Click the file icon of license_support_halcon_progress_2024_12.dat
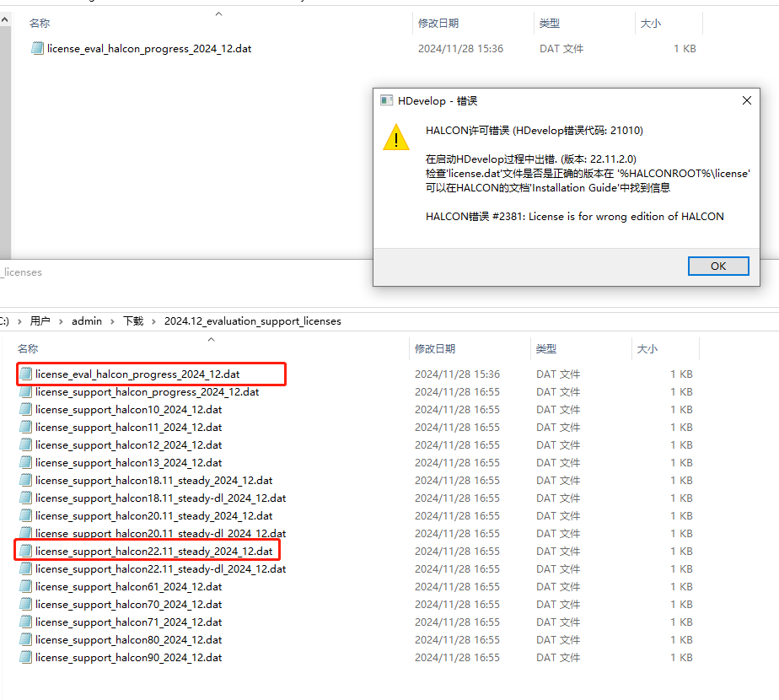Viewport: 779px width, 700px height. pos(26,392)
